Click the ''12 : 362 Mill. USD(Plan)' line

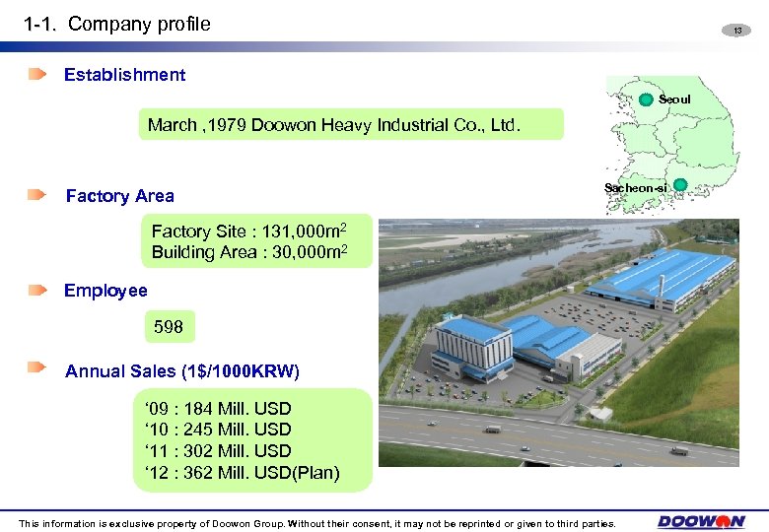[x=243, y=473]
